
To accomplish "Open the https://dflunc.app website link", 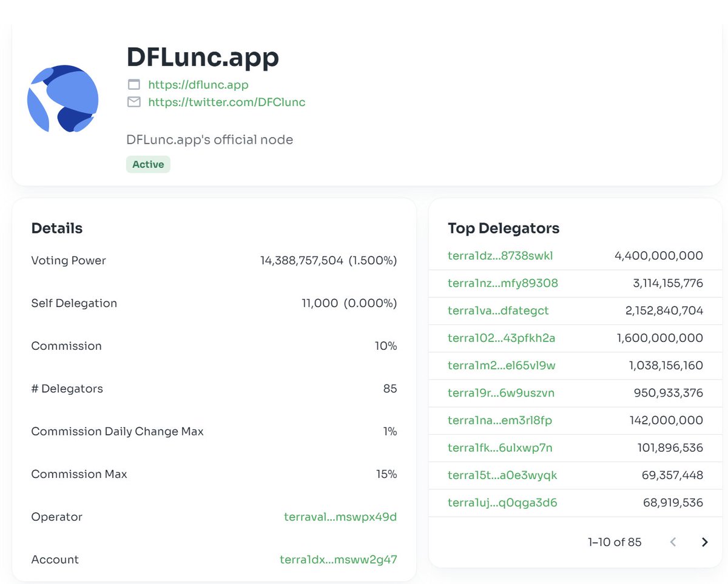I will click(x=198, y=85).
